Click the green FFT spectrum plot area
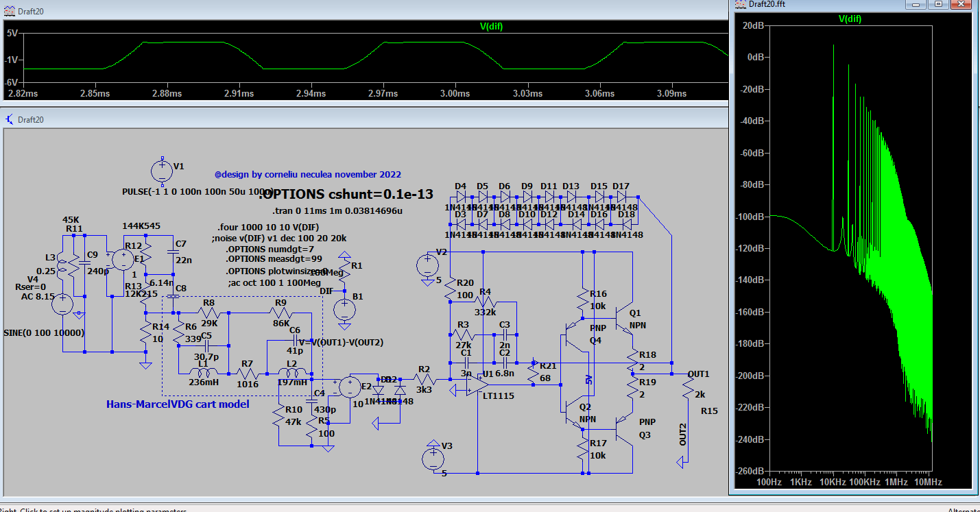Screen dimensions: 980x512 click(x=850, y=249)
